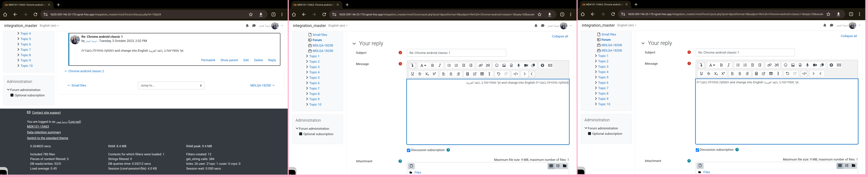Image resolution: width=868 pixels, height=177 pixels.
Task: Open emoji picker in middle window editor
Action: pos(497,66)
